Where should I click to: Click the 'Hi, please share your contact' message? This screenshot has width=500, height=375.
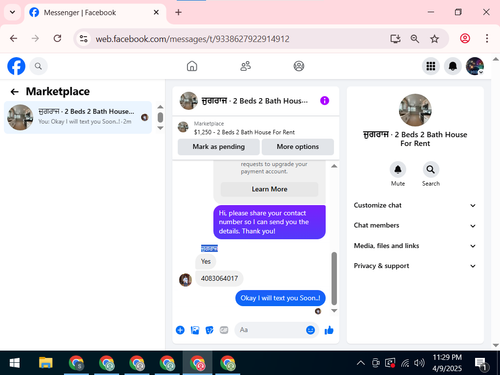click(x=269, y=222)
